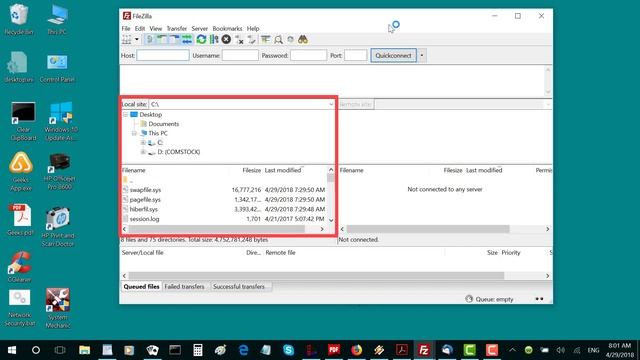Open the Site Manager icon
This screenshot has width=640, height=360.
127,40
